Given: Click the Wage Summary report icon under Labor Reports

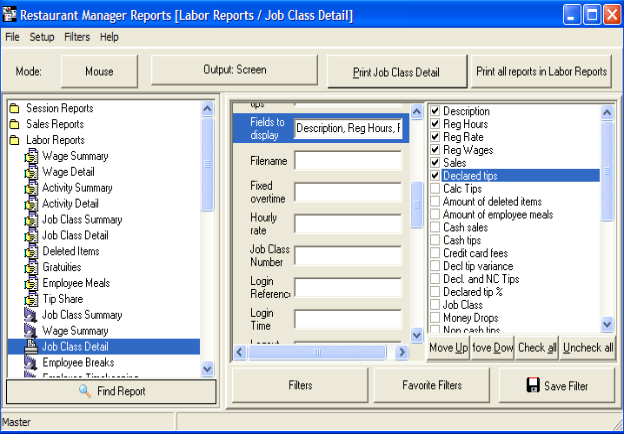Looking at the screenshot, I should pyautogui.click(x=31, y=156).
